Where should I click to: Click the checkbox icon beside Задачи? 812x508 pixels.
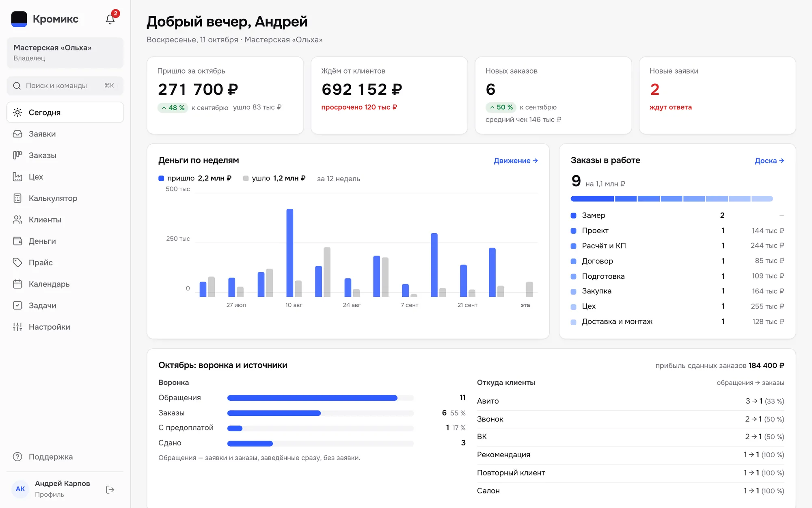tap(17, 306)
